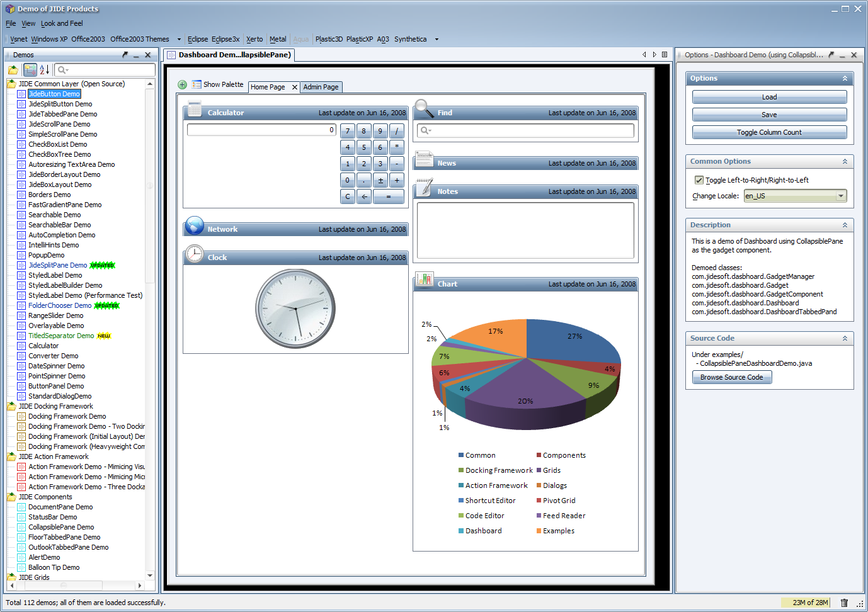The image size is (868, 612).
Task: Open the Office2003 Themes dropdown arrow
Action: 179,39
